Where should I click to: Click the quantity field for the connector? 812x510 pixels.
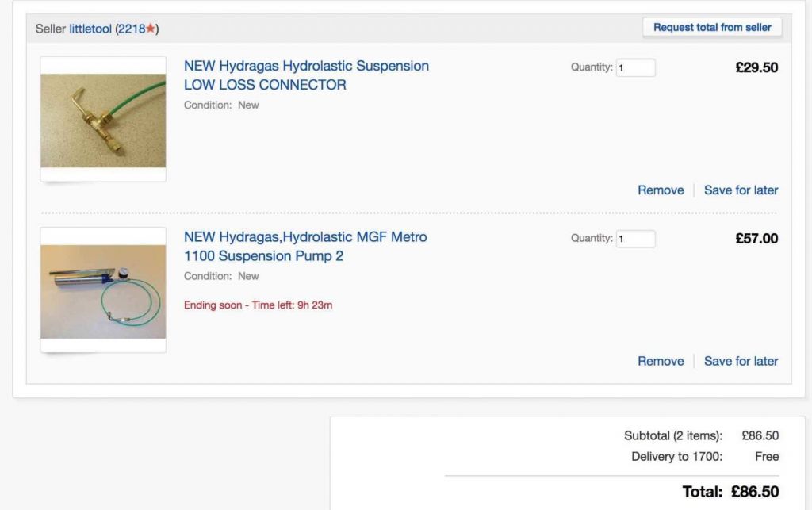[636, 68]
